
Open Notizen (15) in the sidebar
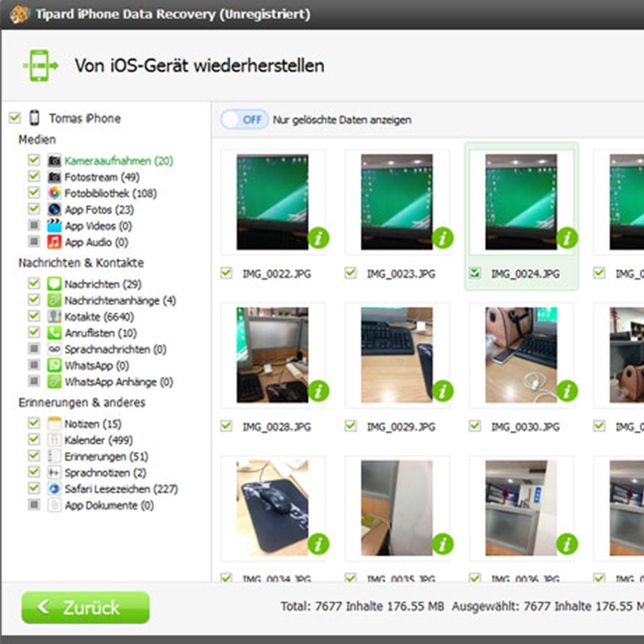point(92,424)
